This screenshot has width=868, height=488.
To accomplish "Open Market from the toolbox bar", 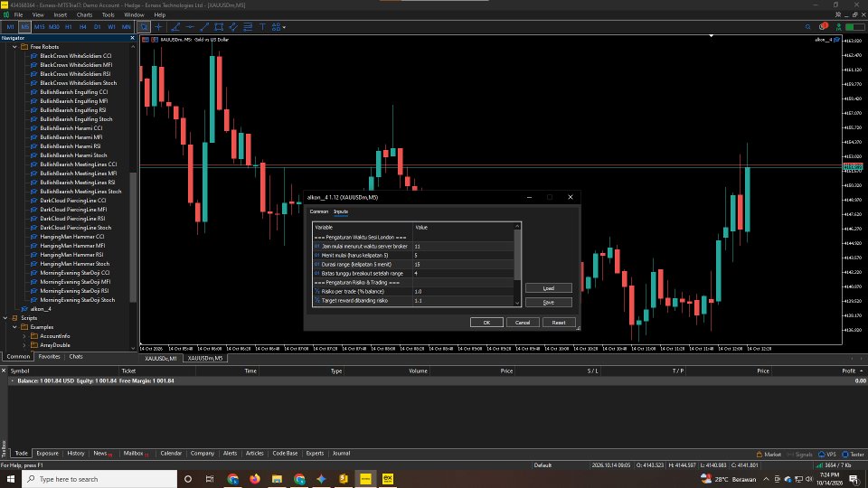I will click(x=769, y=455).
